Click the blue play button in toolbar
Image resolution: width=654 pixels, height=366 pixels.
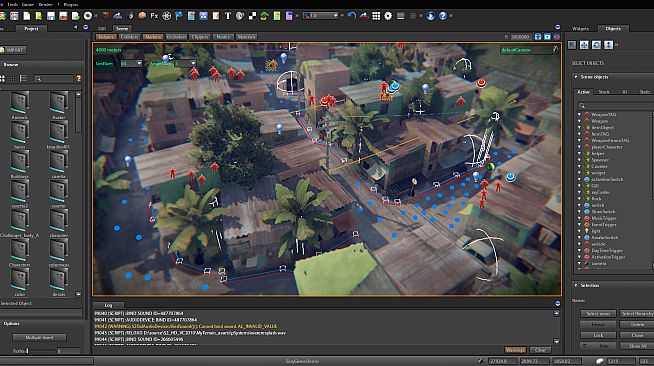click(x=430, y=16)
